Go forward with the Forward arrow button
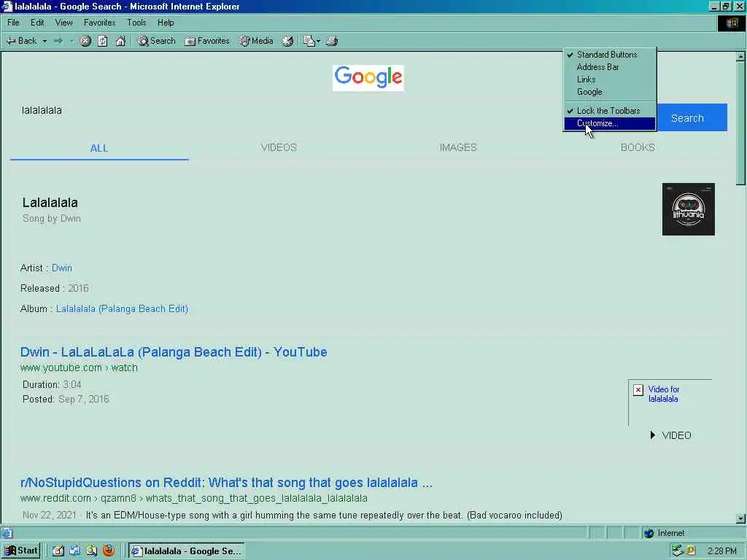This screenshot has width=747, height=560. click(58, 41)
